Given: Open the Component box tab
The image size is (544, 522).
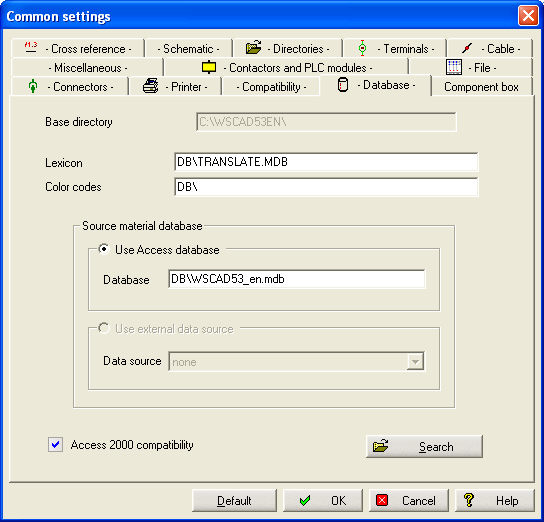Looking at the screenshot, I should (481, 87).
